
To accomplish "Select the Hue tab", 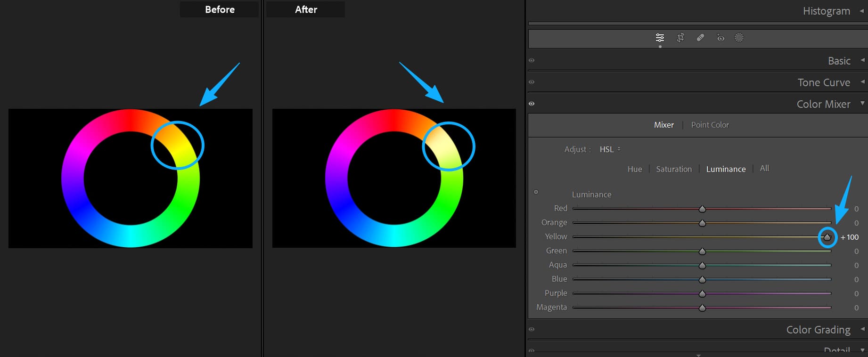I will coord(635,169).
